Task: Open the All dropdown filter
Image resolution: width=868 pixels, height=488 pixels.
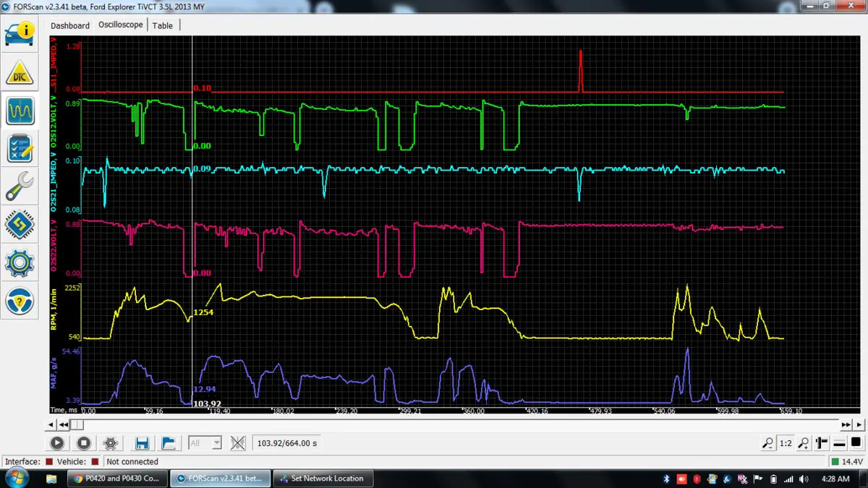Action: click(205, 443)
